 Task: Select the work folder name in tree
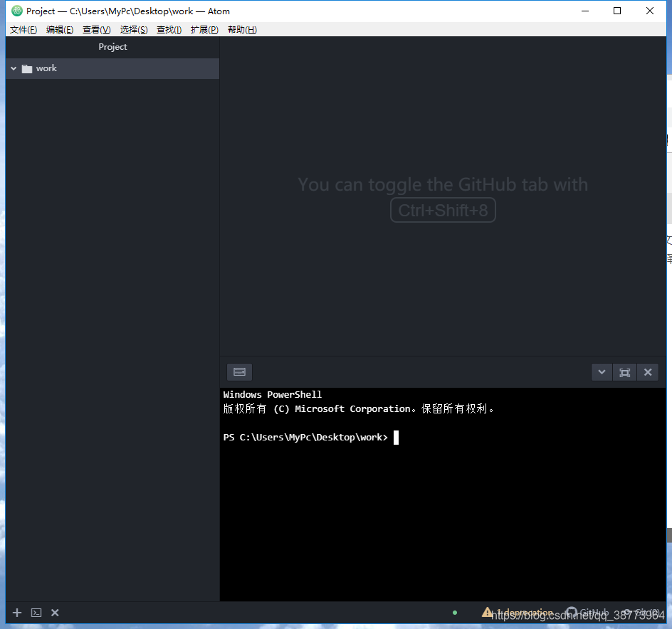click(x=46, y=68)
